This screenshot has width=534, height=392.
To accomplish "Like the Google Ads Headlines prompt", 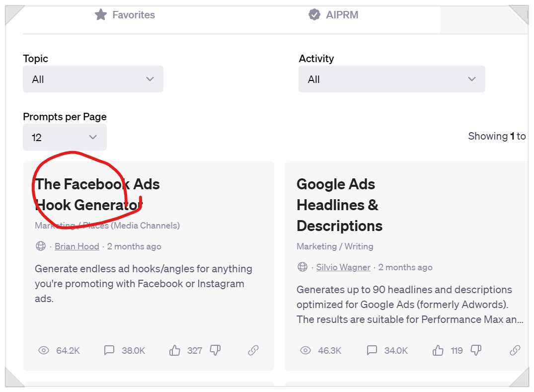I will 438,350.
